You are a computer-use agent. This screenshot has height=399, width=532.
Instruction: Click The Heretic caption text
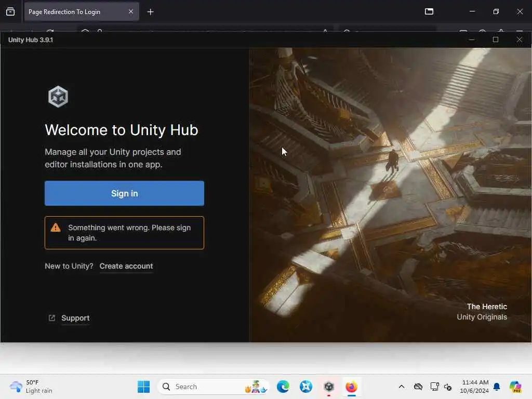487,307
